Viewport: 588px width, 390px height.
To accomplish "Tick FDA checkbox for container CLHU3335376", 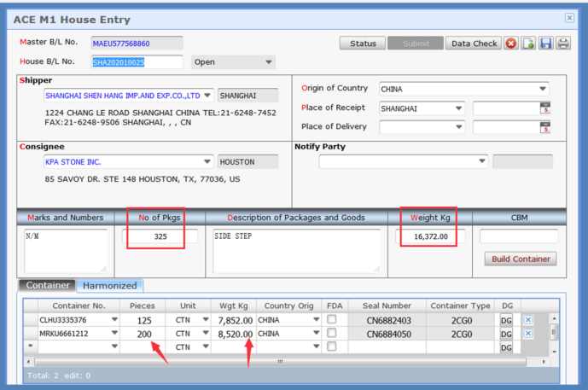I will [331, 320].
